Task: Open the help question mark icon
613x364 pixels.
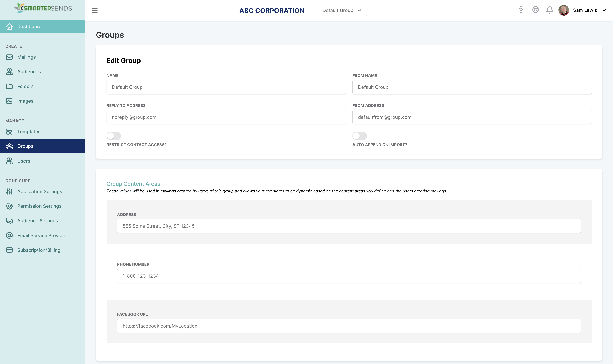Action: [x=521, y=10]
